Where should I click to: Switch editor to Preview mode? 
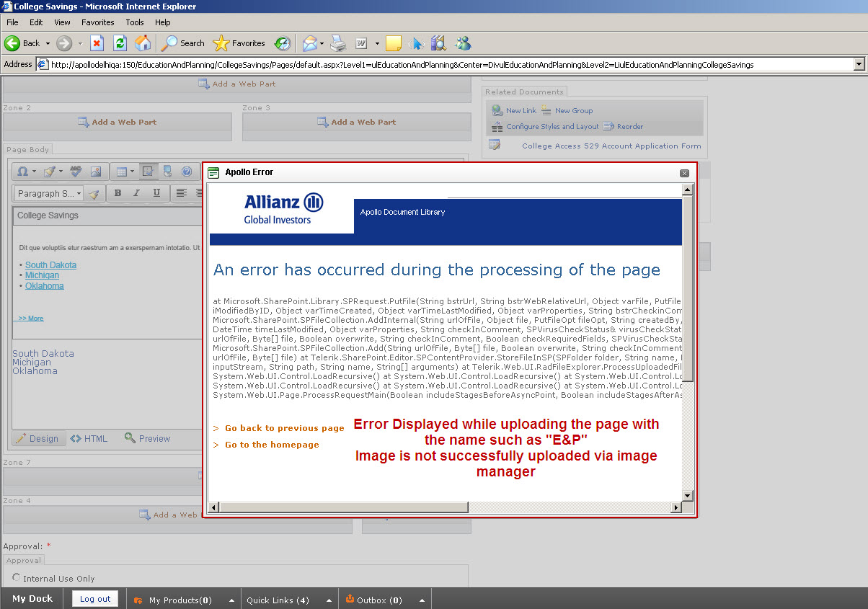[148, 438]
